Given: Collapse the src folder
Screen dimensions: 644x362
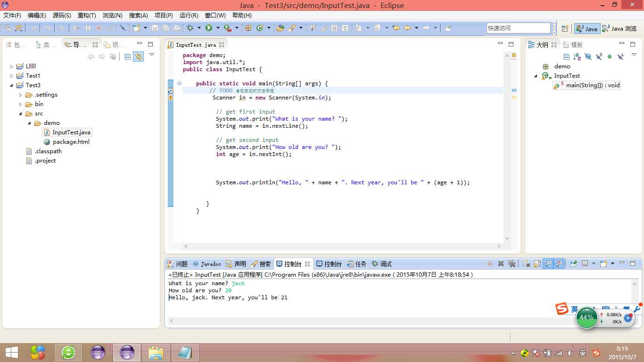Looking at the screenshot, I should click(21, 114).
